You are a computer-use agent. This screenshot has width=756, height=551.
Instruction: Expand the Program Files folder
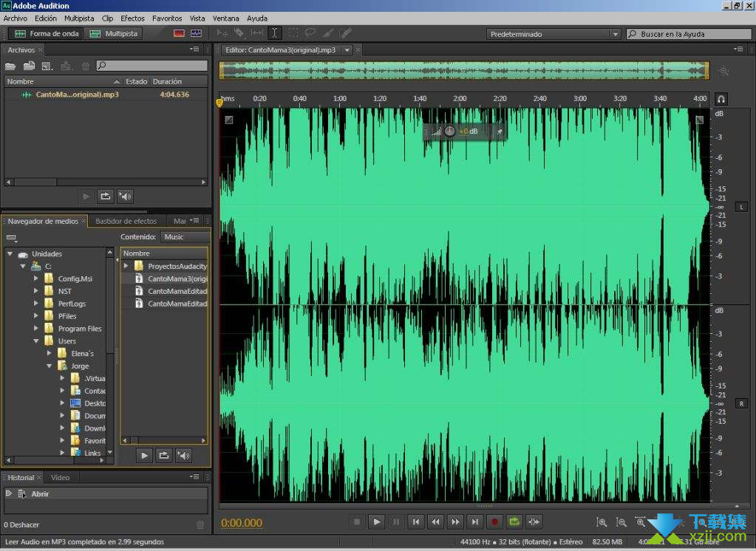tap(35, 328)
